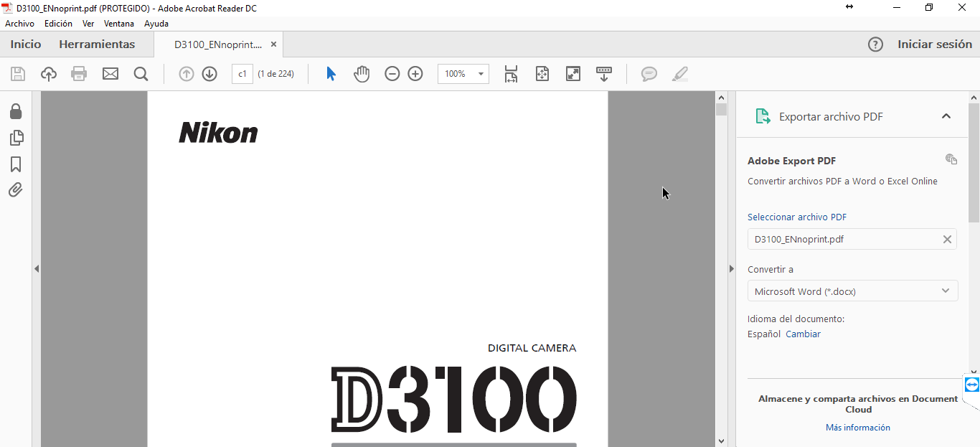Switch to the Inicio tab
The image size is (980, 447).
point(26,44)
